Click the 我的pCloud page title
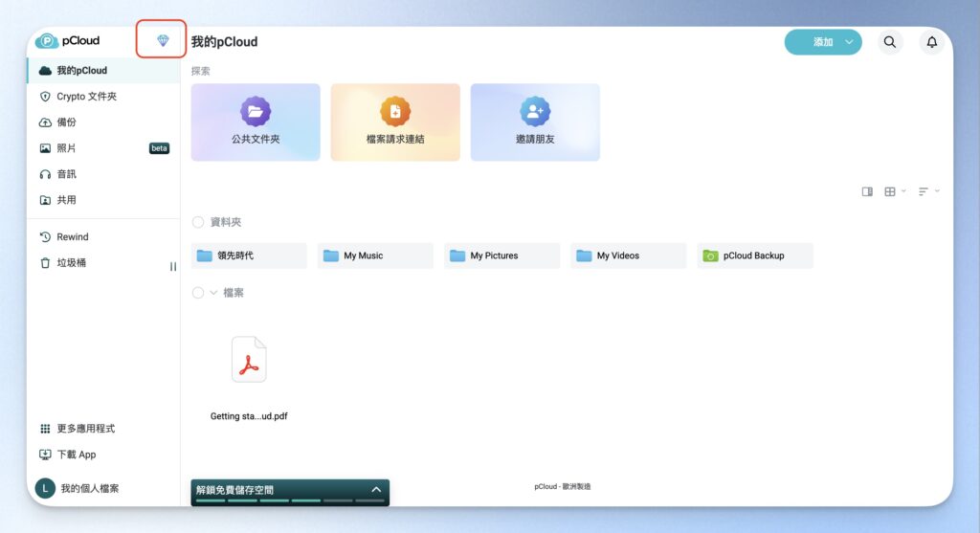Image resolution: width=980 pixels, height=533 pixels. pos(224,42)
